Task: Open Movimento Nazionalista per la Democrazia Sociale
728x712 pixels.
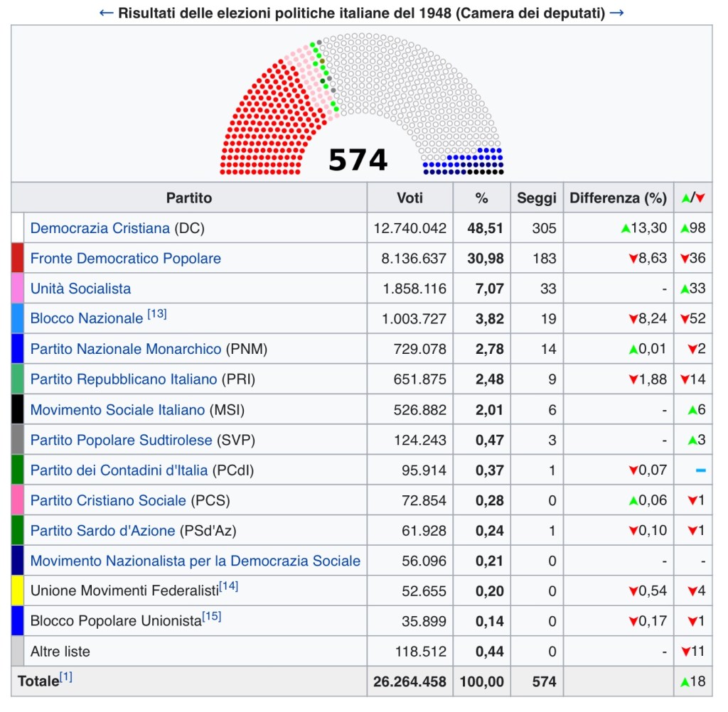Action: point(195,561)
